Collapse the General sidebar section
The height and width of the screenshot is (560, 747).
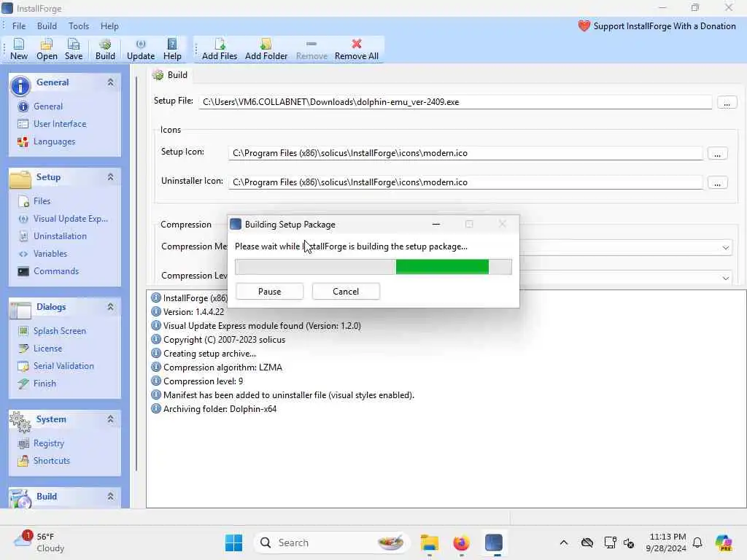coord(111,82)
